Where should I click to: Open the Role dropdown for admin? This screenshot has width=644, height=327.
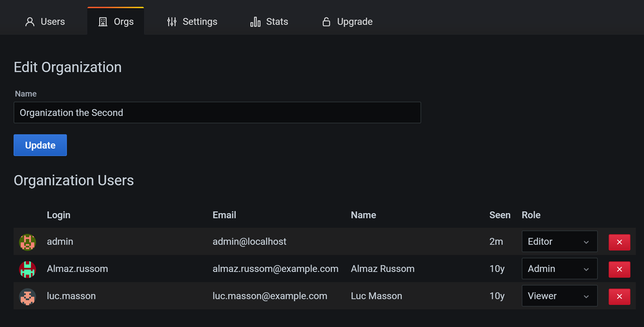coord(560,242)
